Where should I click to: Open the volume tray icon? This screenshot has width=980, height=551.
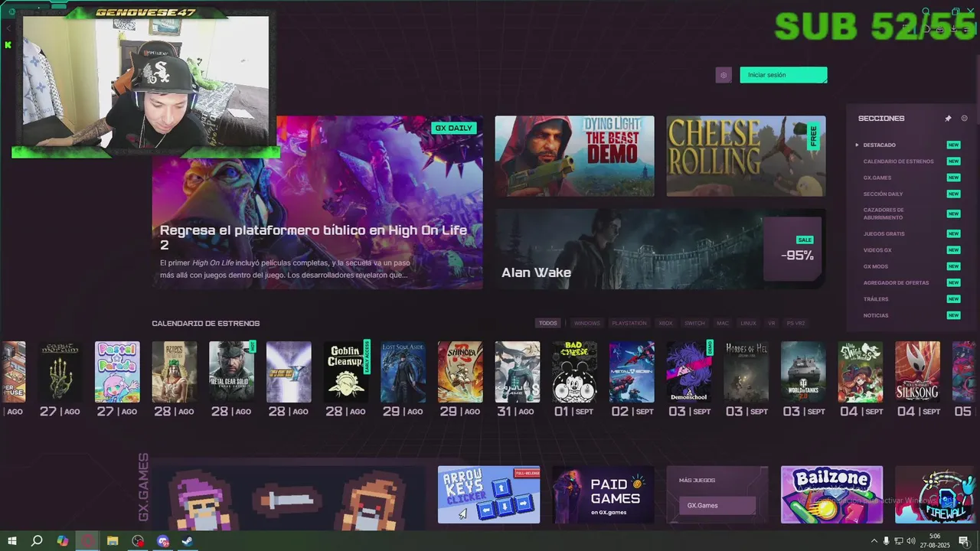tap(911, 541)
